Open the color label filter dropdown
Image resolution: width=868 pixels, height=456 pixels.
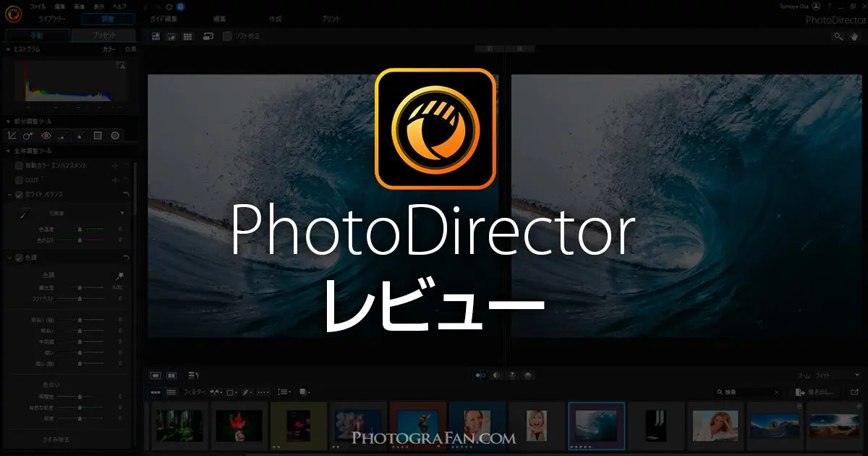click(x=232, y=392)
